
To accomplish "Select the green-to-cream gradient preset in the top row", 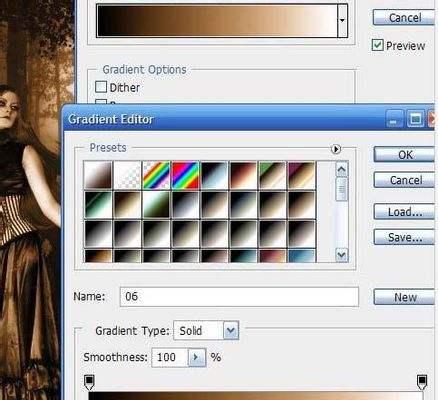I will pyautogui.click(x=273, y=175).
